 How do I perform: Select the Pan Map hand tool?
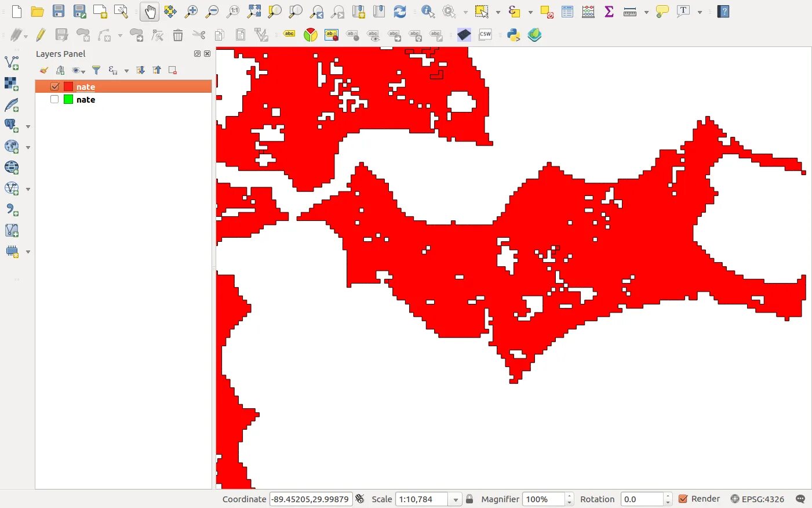click(x=150, y=12)
